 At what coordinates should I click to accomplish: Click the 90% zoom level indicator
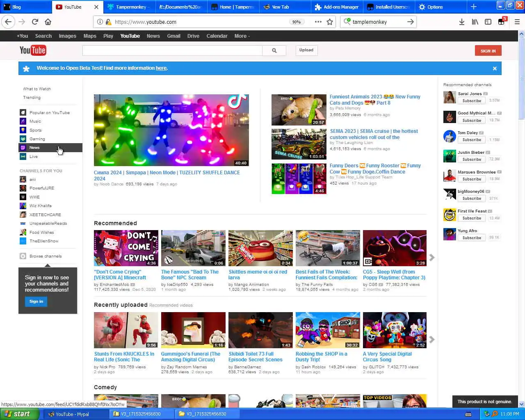click(x=296, y=22)
